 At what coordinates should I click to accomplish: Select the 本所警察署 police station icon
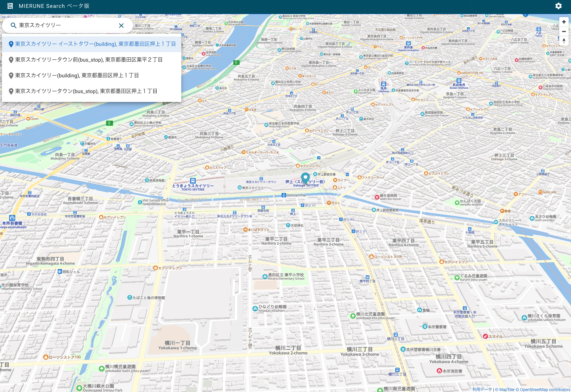click(425, 326)
